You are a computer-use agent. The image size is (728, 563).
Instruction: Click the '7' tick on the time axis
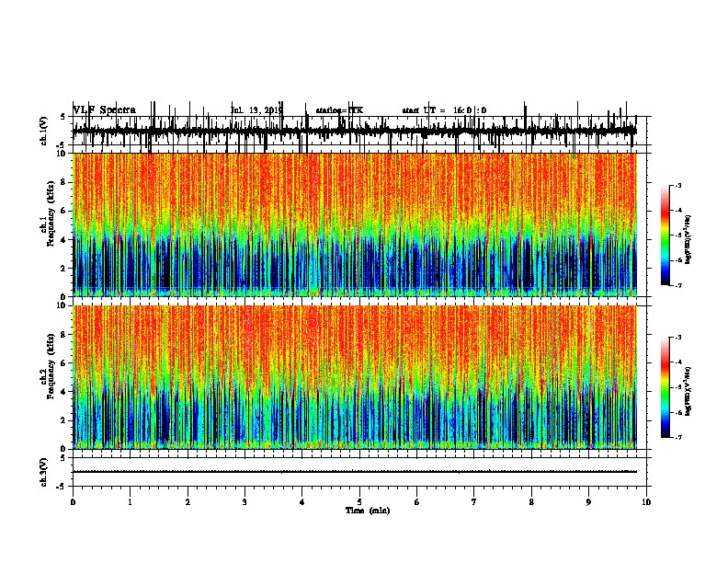(474, 502)
